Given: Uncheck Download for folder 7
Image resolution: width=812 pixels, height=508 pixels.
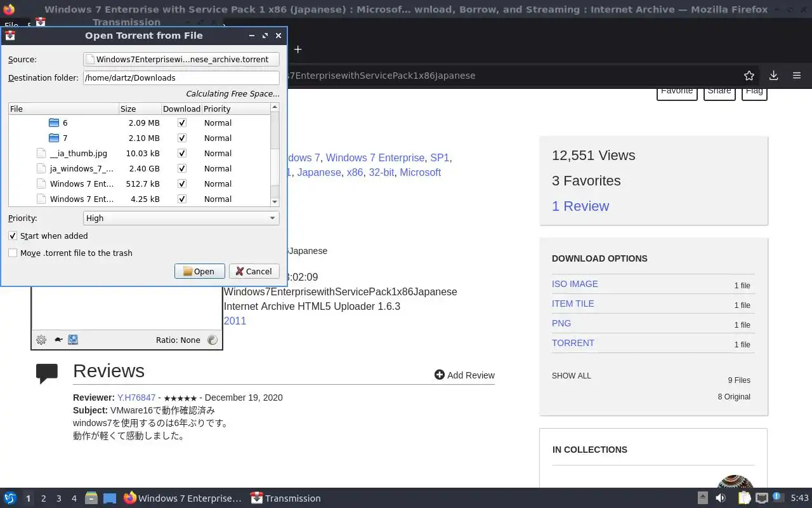Looking at the screenshot, I should (x=182, y=138).
